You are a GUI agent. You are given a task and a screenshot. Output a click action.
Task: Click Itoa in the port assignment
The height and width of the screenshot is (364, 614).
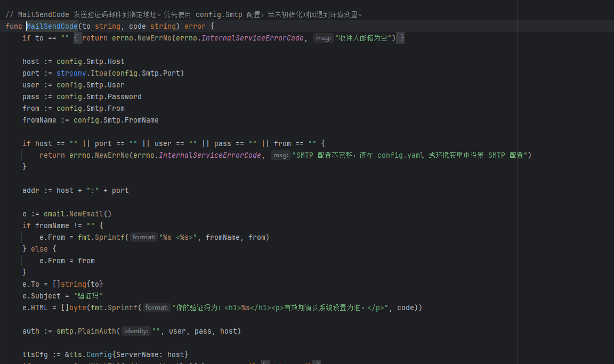(99, 73)
